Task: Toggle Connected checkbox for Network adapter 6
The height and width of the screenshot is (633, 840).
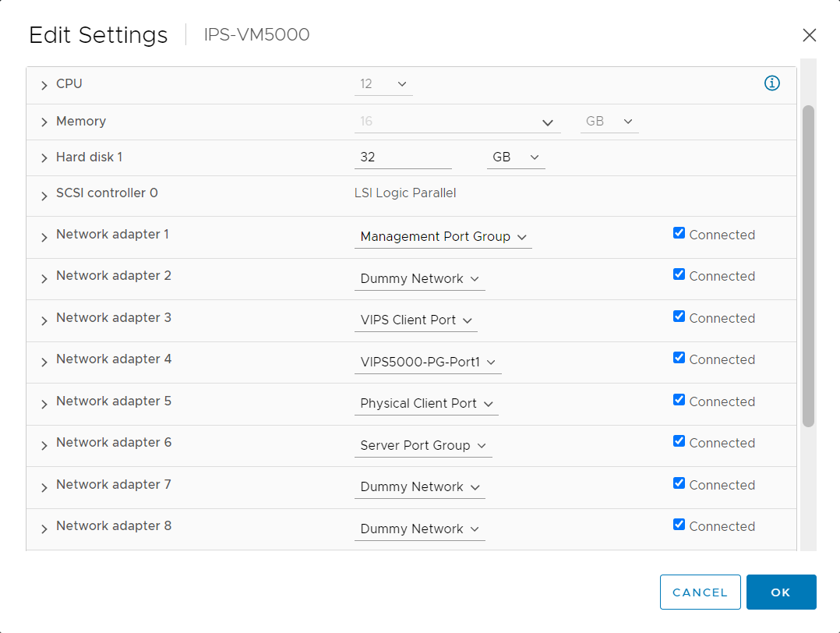Action: (679, 441)
